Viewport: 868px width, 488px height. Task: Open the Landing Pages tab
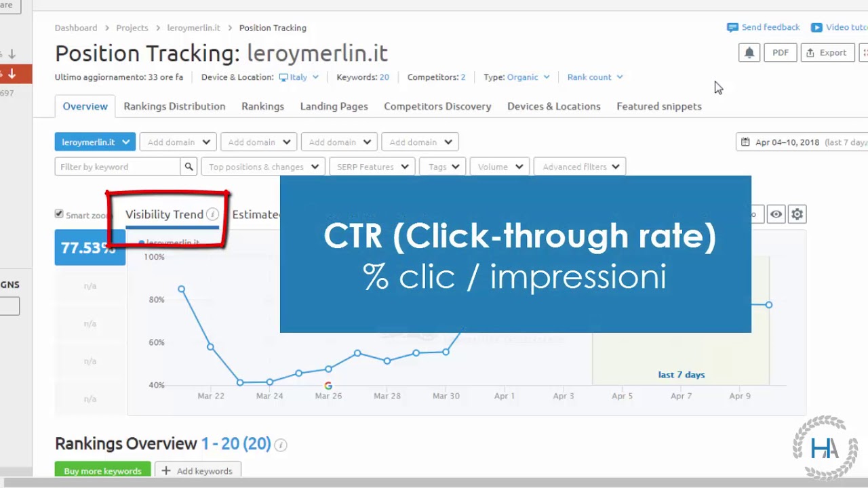(334, 106)
